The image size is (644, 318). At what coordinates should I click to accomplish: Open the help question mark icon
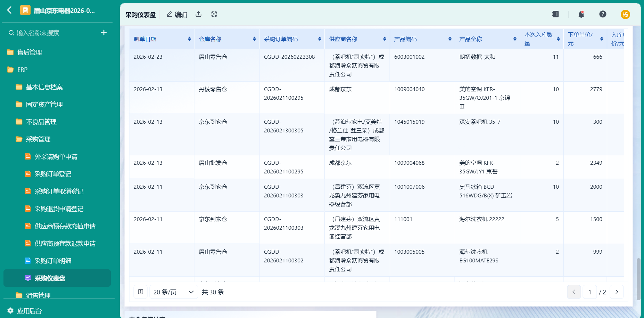(603, 14)
